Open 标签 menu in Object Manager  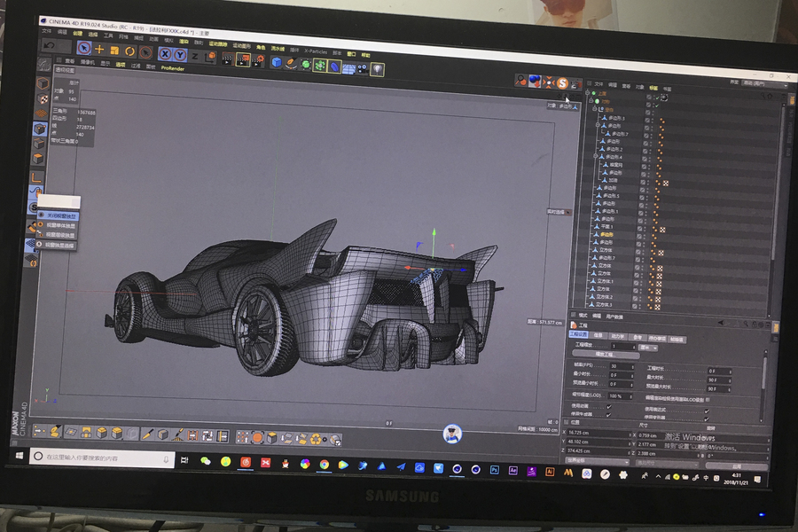point(653,88)
